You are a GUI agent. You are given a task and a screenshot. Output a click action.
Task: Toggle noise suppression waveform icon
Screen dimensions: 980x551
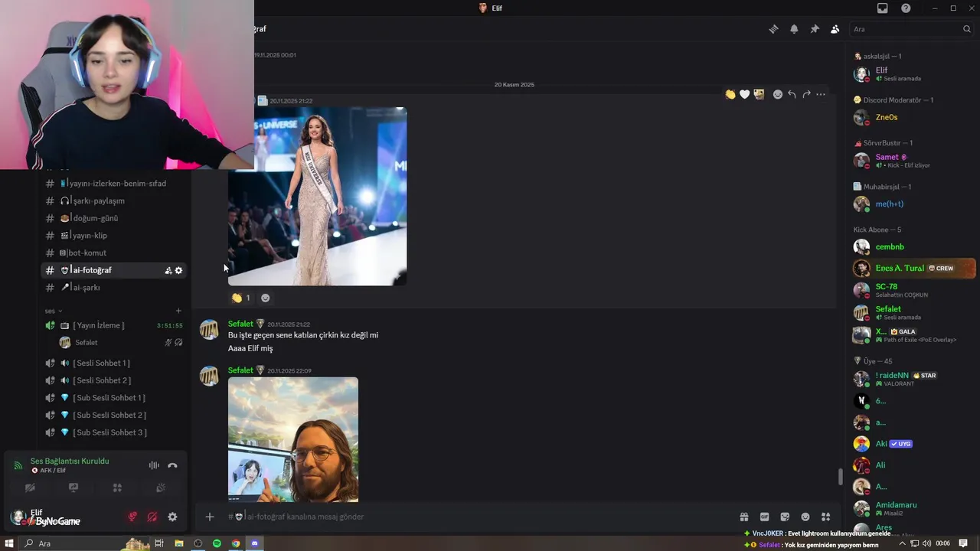click(154, 465)
